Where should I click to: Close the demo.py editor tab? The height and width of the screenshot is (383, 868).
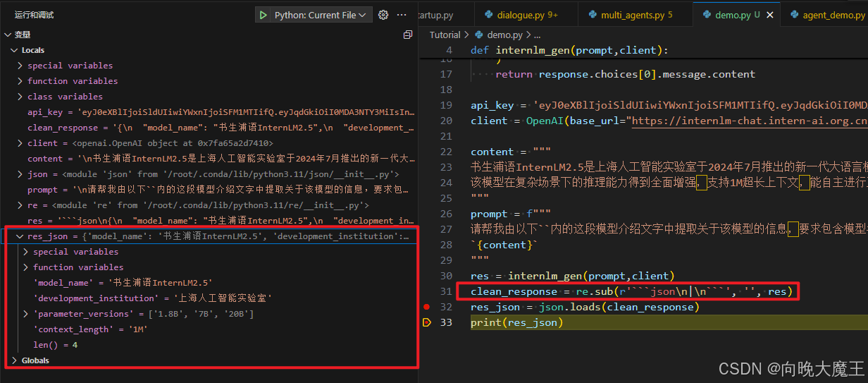tap(770, 15)
